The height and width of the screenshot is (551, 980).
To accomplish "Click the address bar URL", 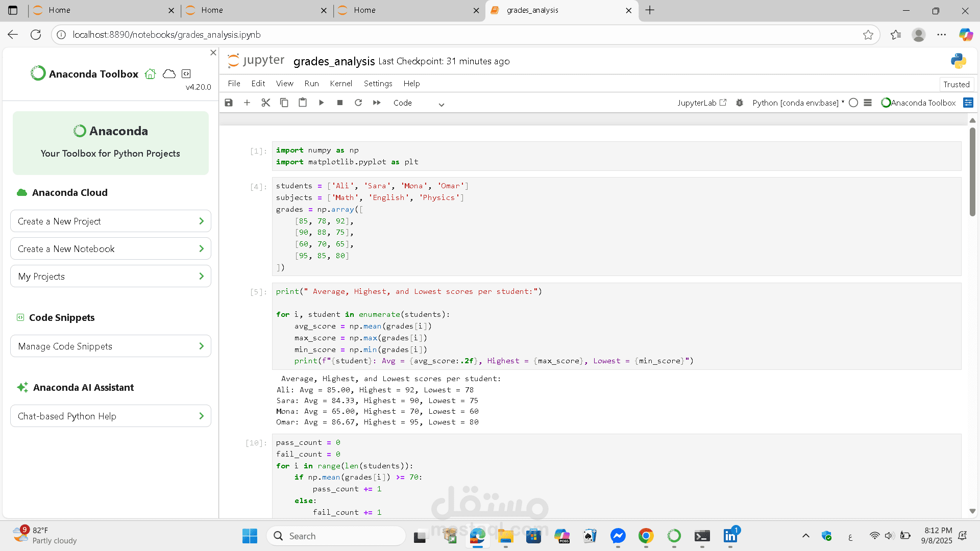I will point(166,35).
